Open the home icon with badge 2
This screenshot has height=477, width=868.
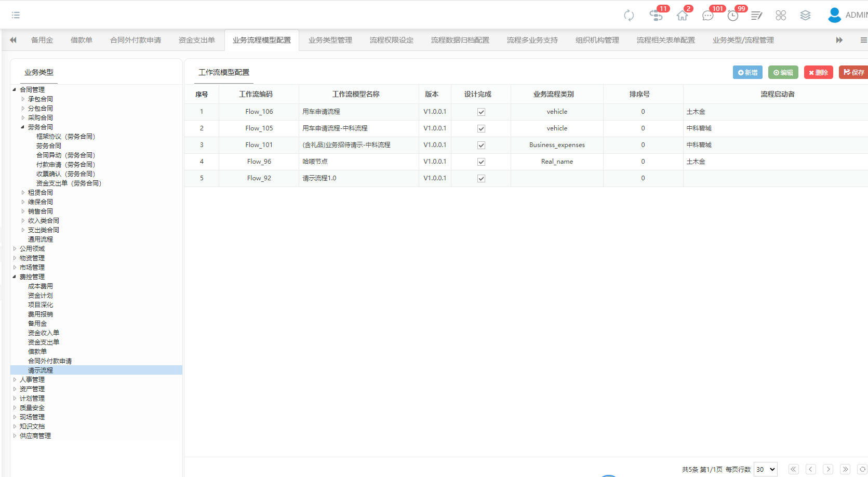pos(682,16)
